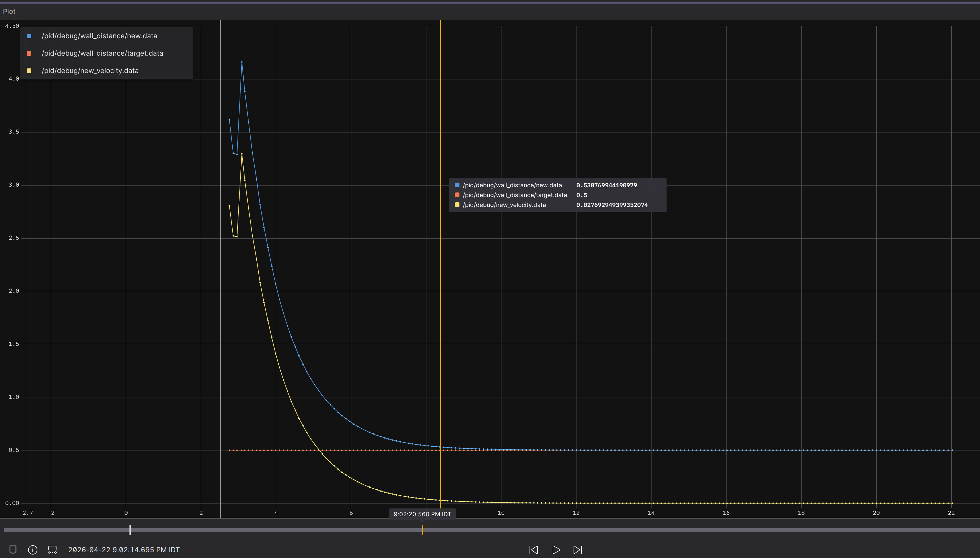Click the 9:02:20.560 PM time label
The image size is (980, 558).
(422, 514)
